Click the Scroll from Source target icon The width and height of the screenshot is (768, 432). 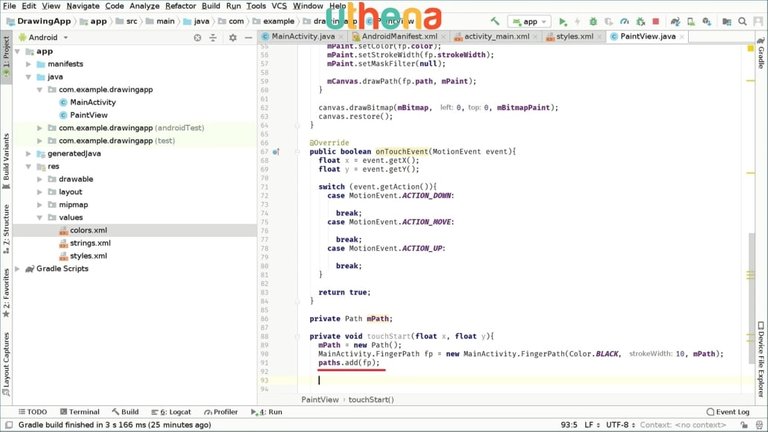pos(198,37)
